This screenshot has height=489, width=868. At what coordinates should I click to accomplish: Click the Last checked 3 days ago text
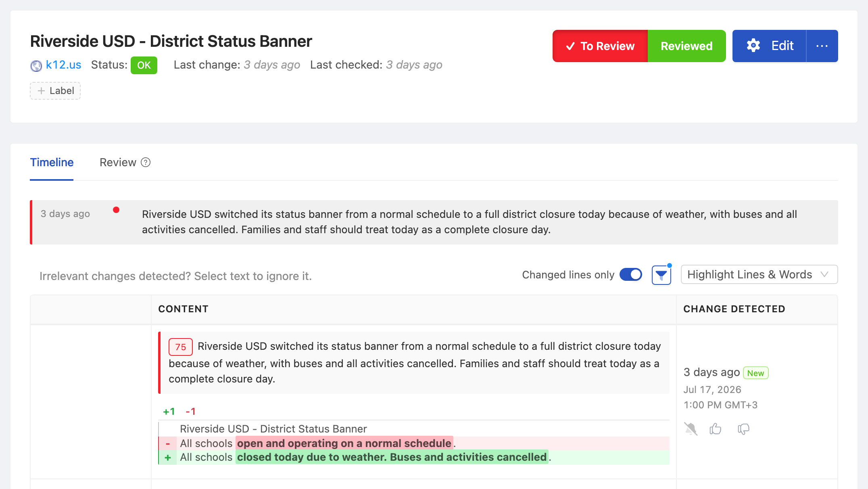376,65
